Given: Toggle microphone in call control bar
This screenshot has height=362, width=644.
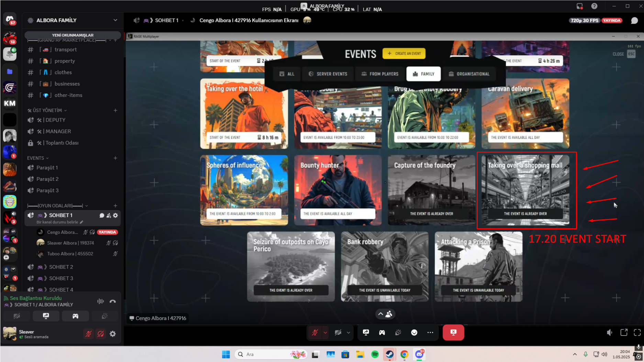Looking at the screenshot, I should pos(315,332).
